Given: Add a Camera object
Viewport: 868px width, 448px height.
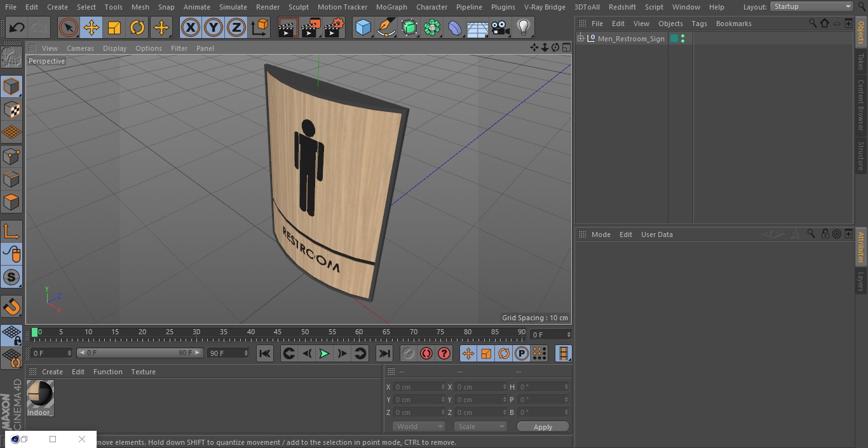Looking at the screenshot, I should click(x=501, y=28).
